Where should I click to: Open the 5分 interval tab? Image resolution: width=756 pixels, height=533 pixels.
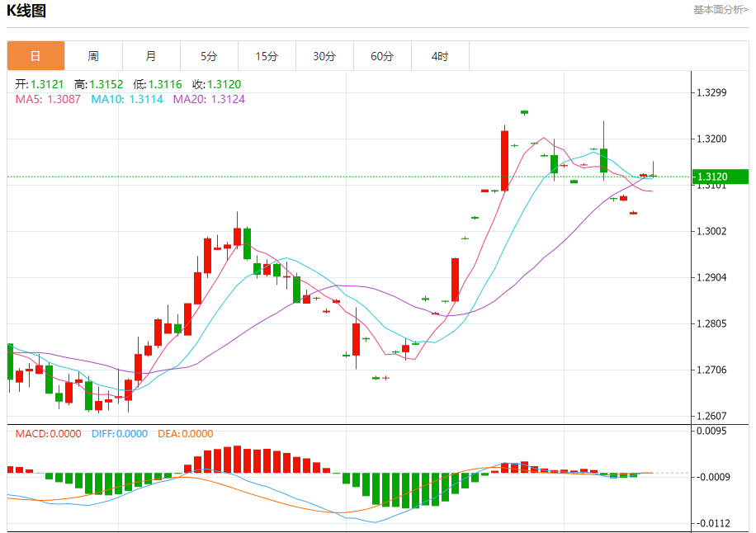[x=210, y=56]
